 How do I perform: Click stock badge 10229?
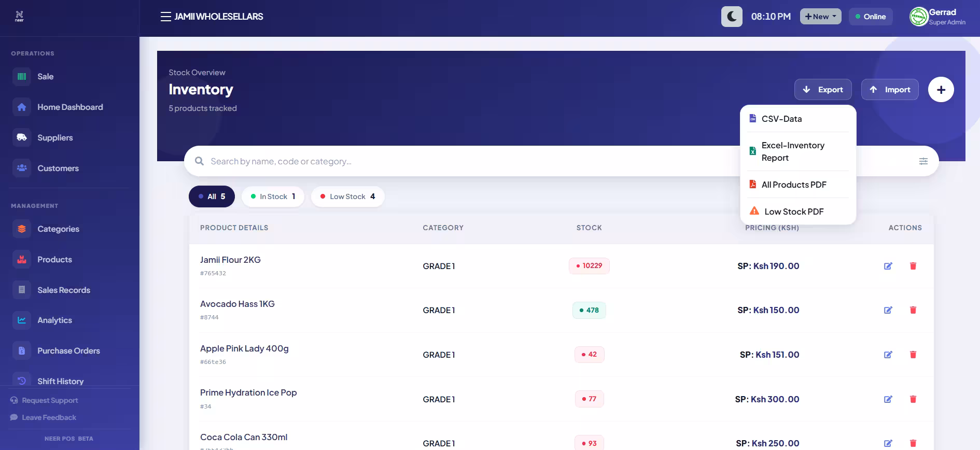[x=589, y=265]
